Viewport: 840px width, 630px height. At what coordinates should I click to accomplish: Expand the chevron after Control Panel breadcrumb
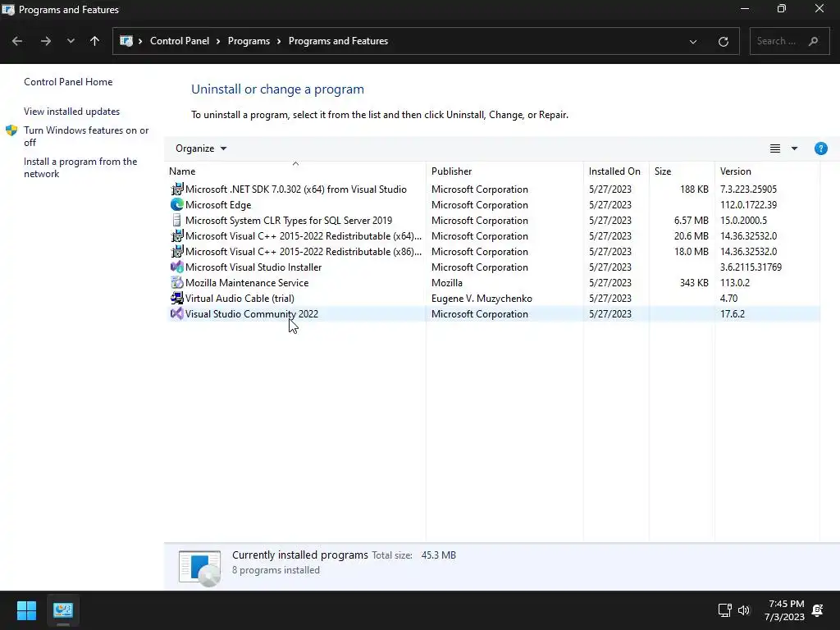218,41
